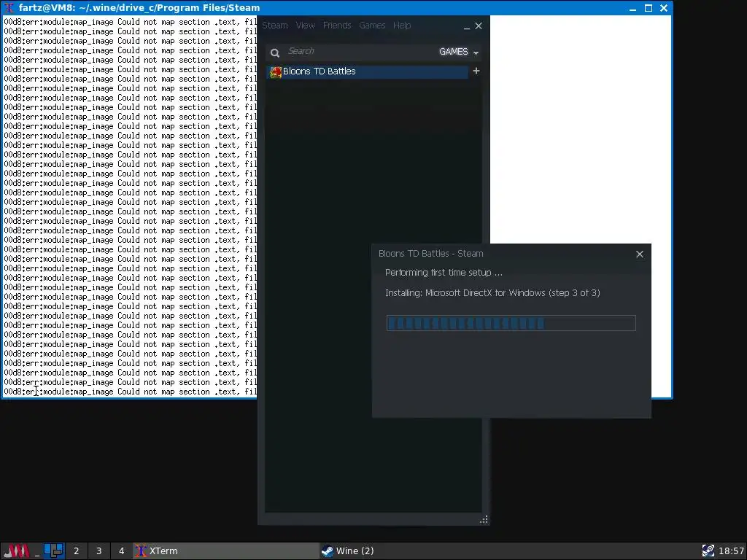This screenshot has width=747, height=560.
Task: Click the Bloons TD Battles game icon
Action: coord(275,72)
